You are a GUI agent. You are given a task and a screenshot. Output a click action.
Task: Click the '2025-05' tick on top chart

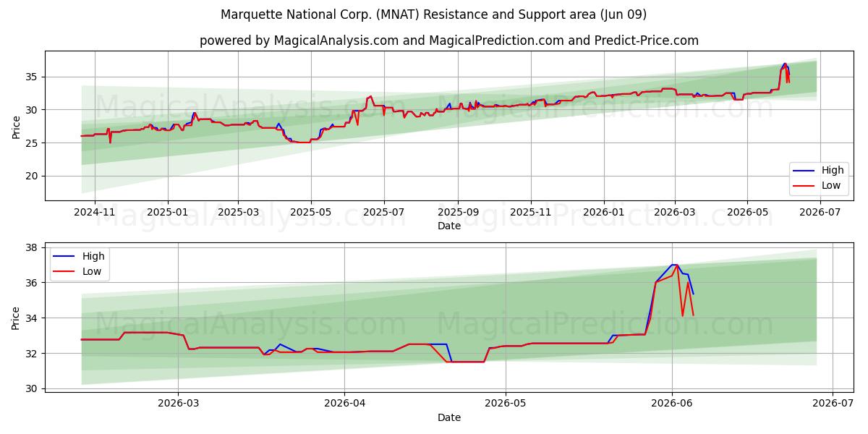311,213
